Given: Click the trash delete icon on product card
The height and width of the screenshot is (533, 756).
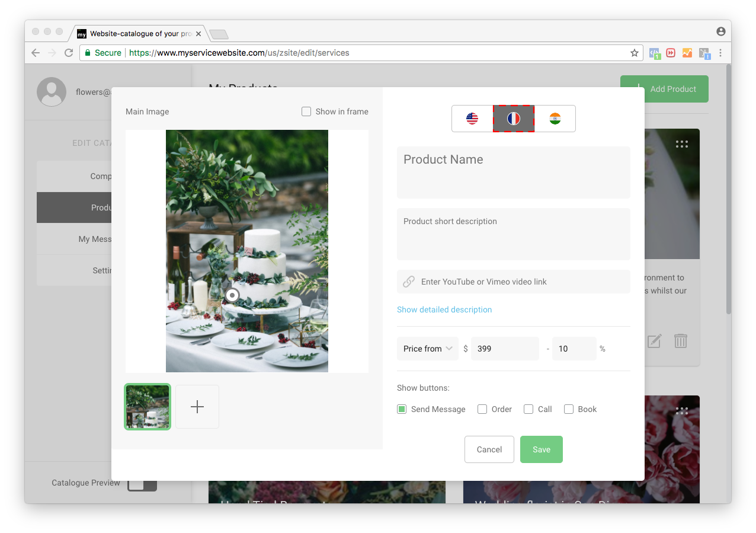Looking at the screenshot, I should (681, 341).
